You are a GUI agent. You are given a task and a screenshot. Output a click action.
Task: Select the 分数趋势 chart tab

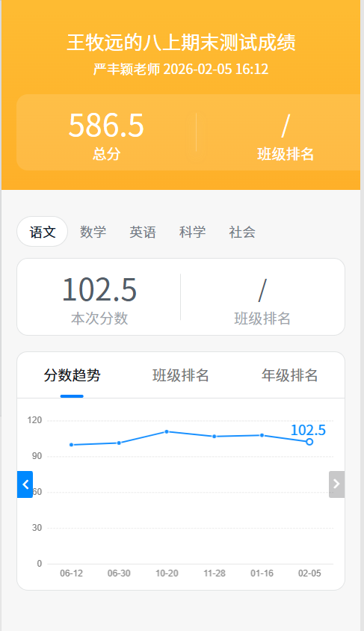pyautogui.click(x=72, y=375)
